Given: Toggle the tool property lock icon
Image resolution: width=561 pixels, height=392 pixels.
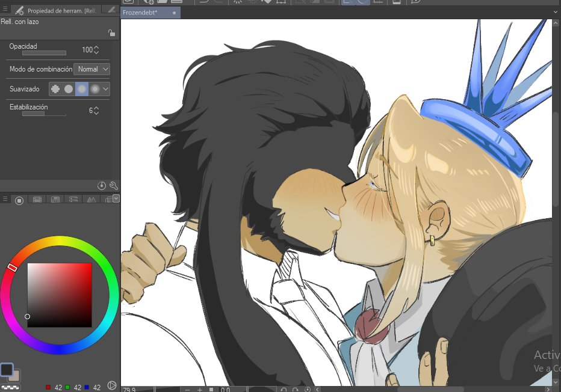Looking at the screenshot, I should click(111, 33).
